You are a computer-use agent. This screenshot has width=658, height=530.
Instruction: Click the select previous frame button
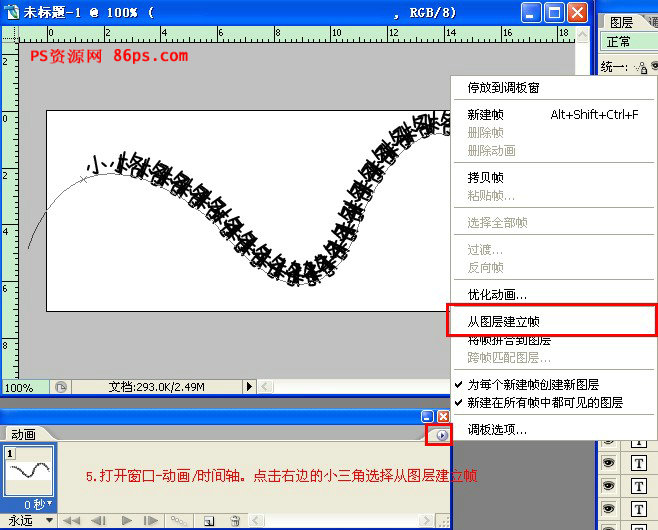point(99,521)
